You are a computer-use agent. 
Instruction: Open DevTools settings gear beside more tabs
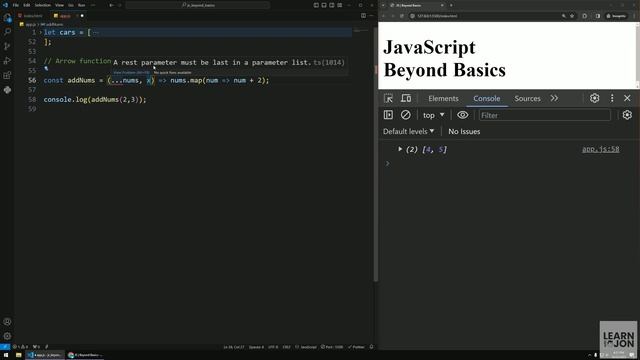tap(594, 98)
